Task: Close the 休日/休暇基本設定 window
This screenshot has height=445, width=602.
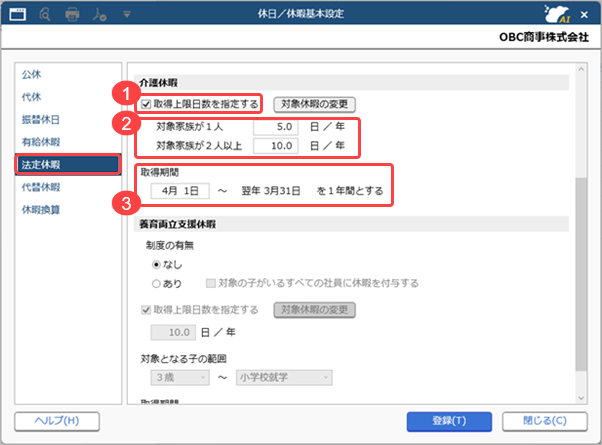Action: tap(584, 15)
